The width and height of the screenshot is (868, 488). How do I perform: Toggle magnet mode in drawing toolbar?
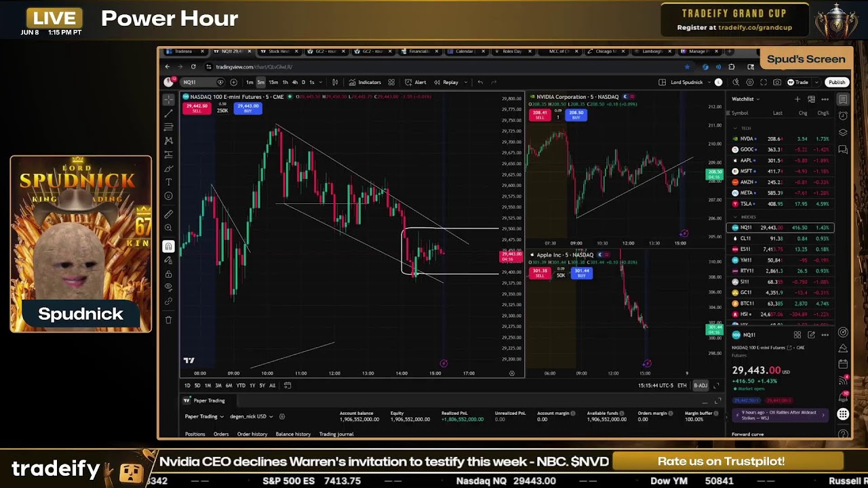tap(169, 247)
